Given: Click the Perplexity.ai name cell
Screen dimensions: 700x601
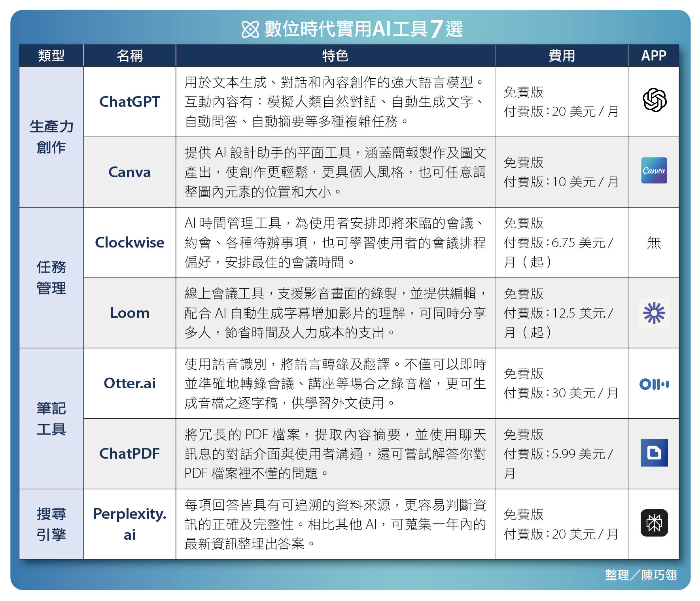Looking at the screenshot, I should 130,524.
